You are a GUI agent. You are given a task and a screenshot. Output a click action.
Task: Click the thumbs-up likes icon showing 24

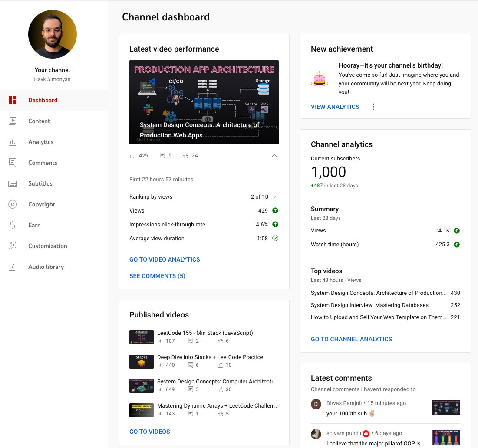coord(185,155)
